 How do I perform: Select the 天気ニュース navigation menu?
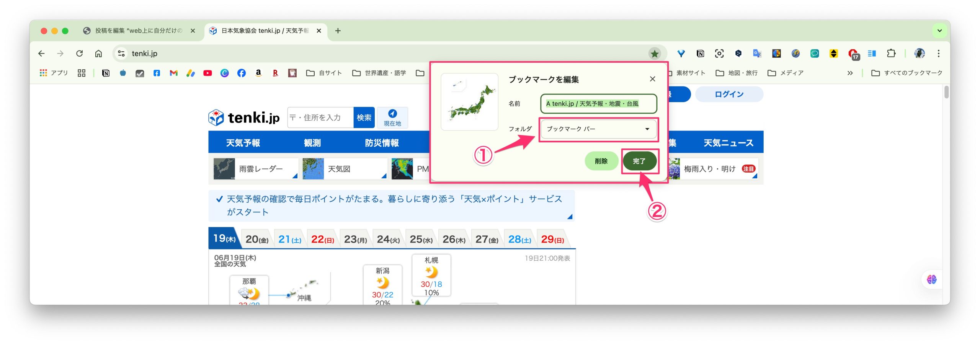click(728, 143)
